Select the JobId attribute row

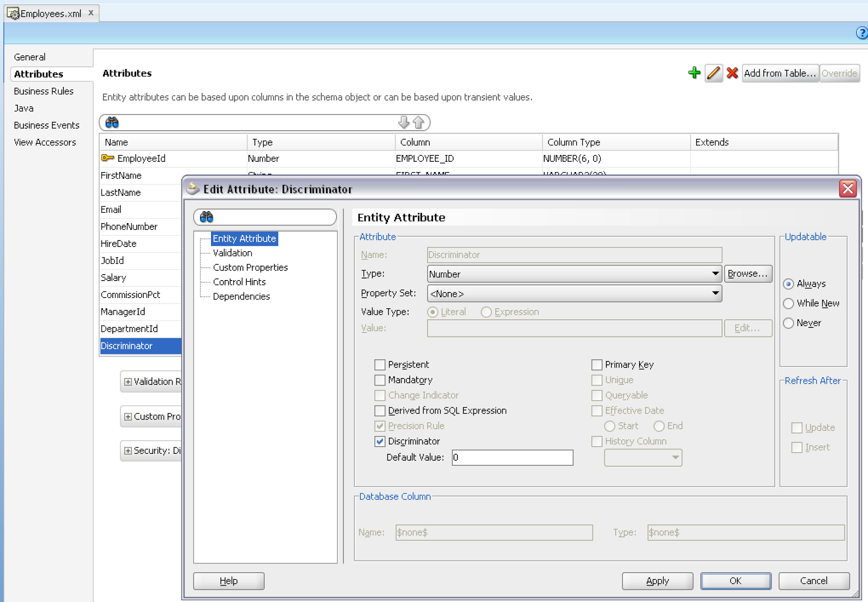coord(141,261)
